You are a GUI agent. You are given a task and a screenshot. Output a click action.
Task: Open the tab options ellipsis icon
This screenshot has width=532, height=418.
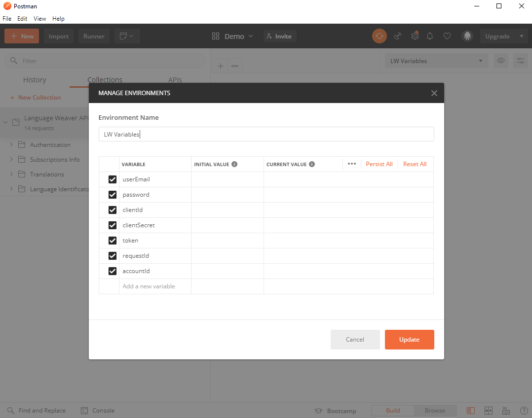click(235, 66)
